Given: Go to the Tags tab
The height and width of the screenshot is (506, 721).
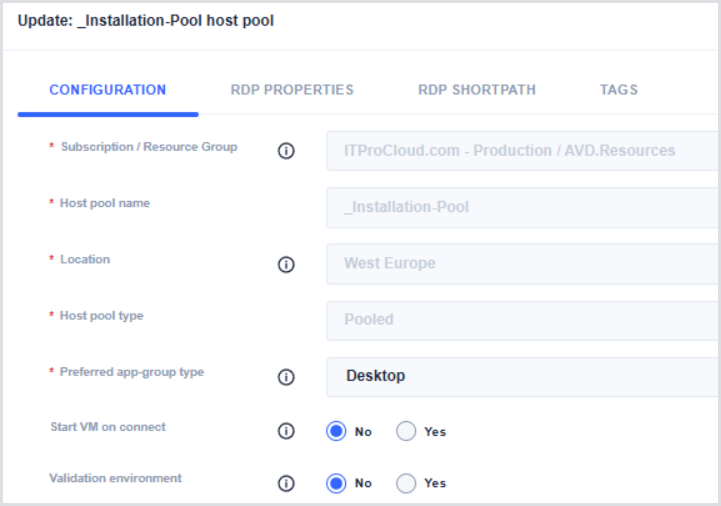Looking at the screenshot, I should [x=619, y=90].
